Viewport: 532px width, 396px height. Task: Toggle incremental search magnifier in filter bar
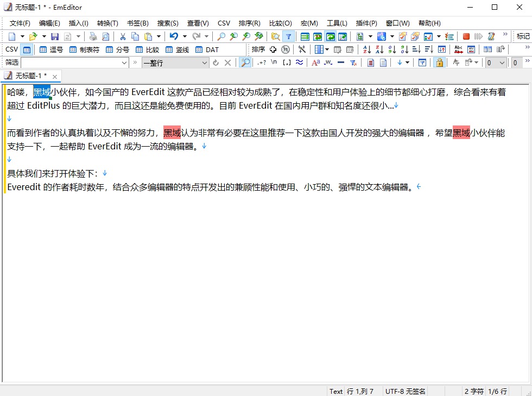tap(245, 62)
